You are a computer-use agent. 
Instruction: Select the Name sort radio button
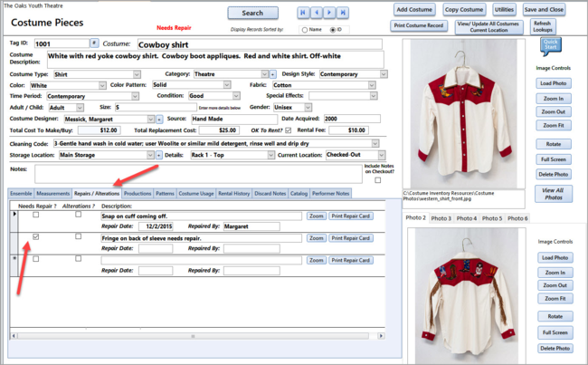(304, 30)
